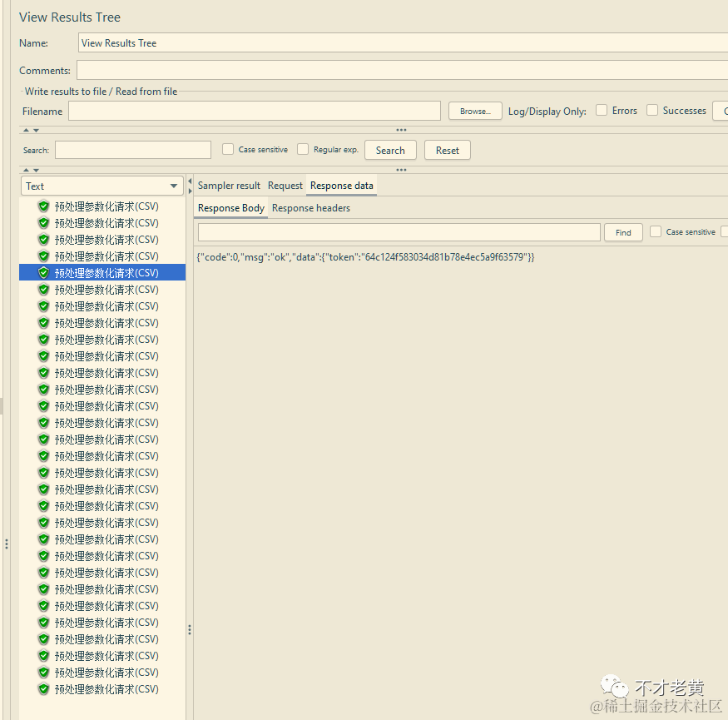Grab the dotted divider handle above the Search row

pos(401,130)
